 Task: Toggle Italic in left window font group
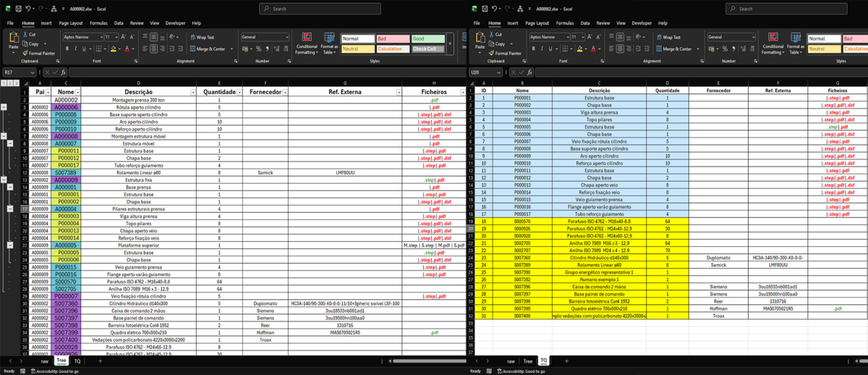tap(75, 49)
